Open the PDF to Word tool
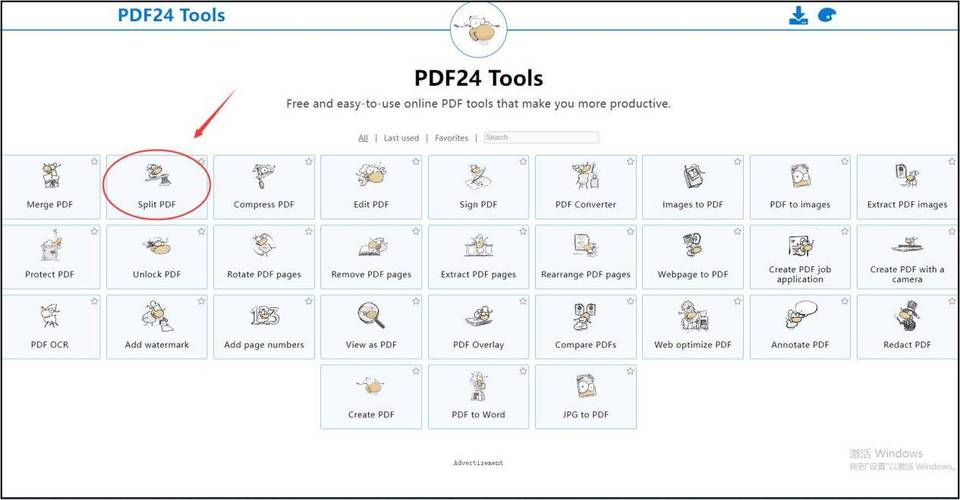This screenshot has width=960, height=500. (478, 397)
